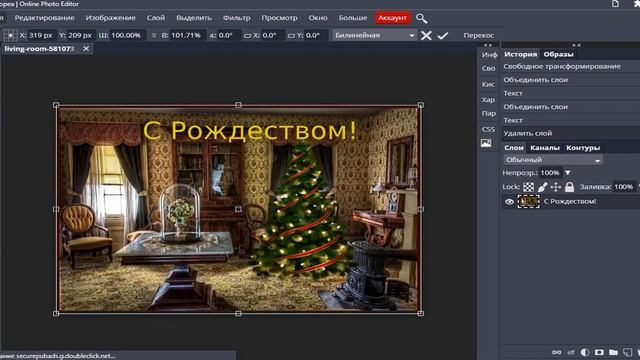Switch to the Слои tab
640x360 pixels.
514,148
